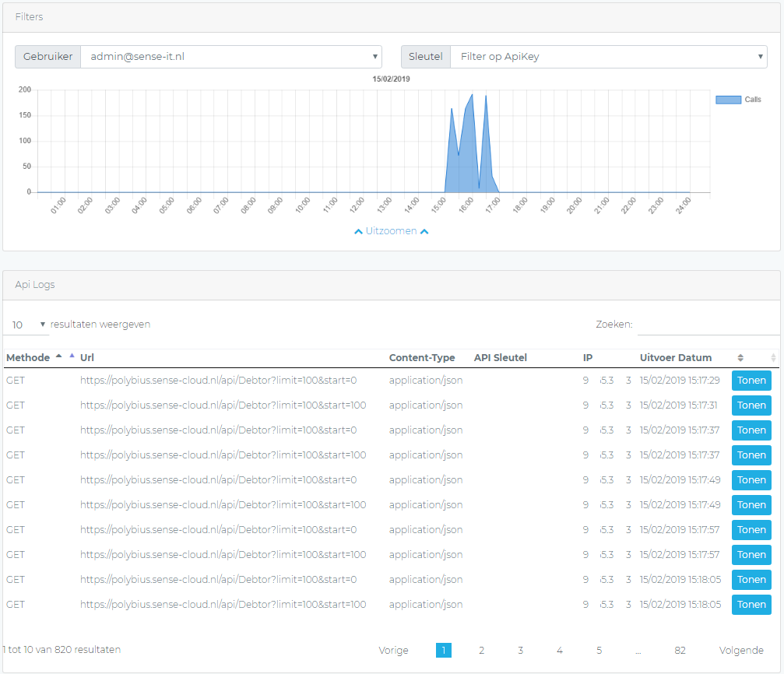Click the left chevron beside Uitzoomen

click(358, 232)
